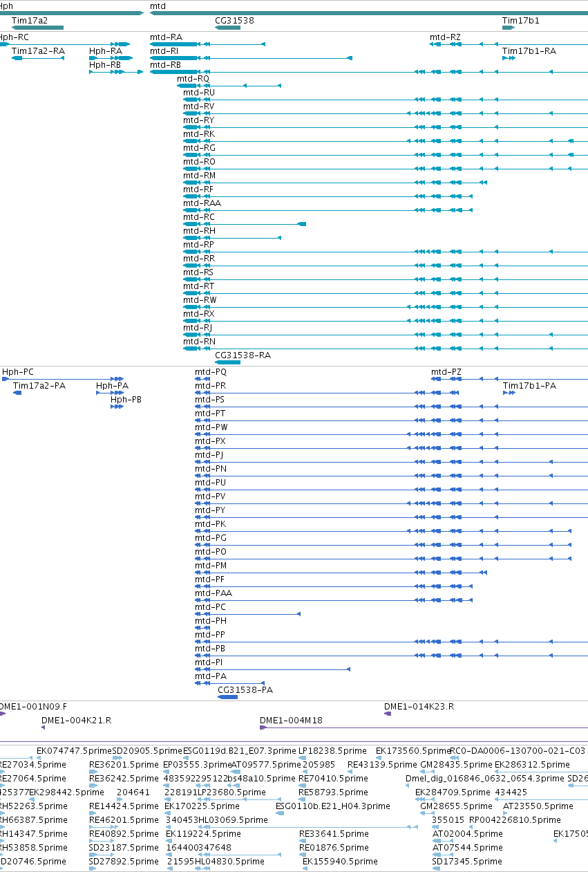588x872 pixels.
Task: Click protein Hph-PB label
Action: click(126, 400)
